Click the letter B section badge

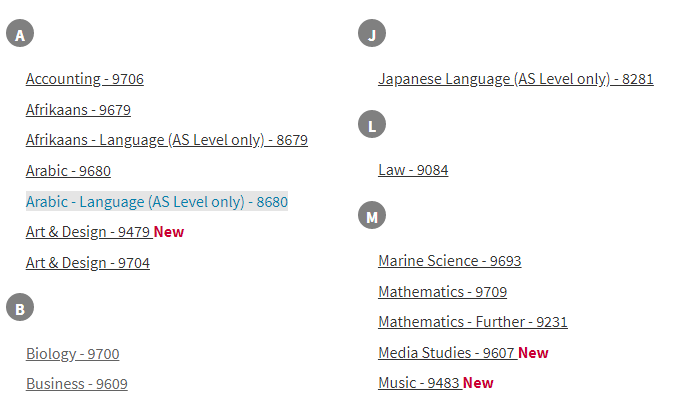(x=20, y=307)
